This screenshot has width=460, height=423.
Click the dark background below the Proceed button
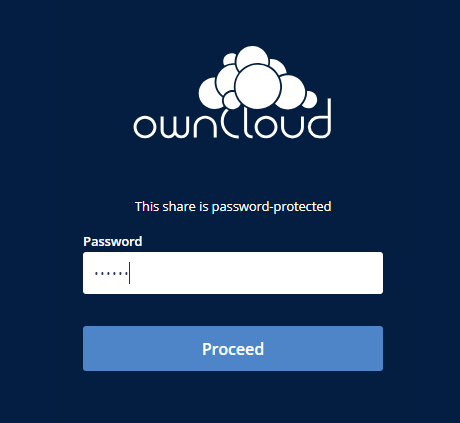coord(233,398)
